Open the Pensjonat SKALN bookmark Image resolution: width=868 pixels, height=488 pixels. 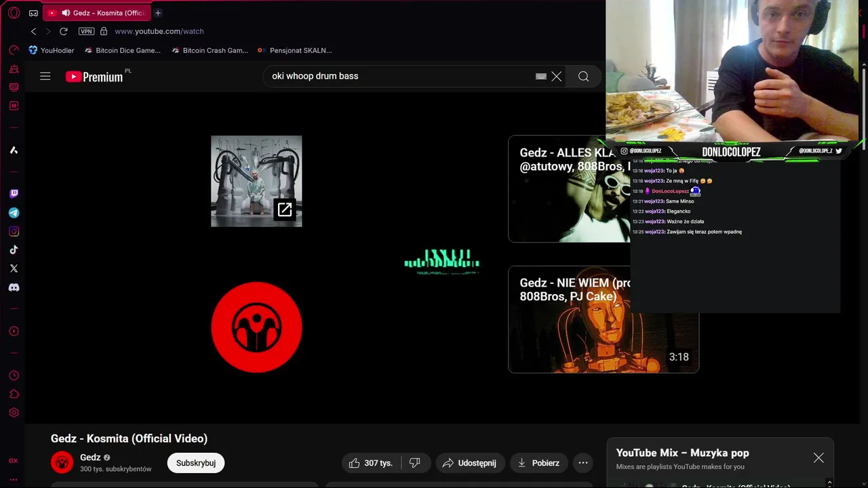coord(295,50)
